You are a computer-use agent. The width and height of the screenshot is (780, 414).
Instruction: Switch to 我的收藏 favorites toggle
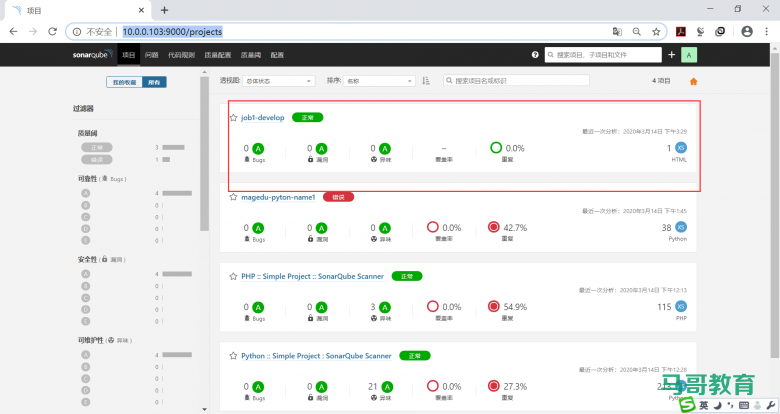(124, 82)
